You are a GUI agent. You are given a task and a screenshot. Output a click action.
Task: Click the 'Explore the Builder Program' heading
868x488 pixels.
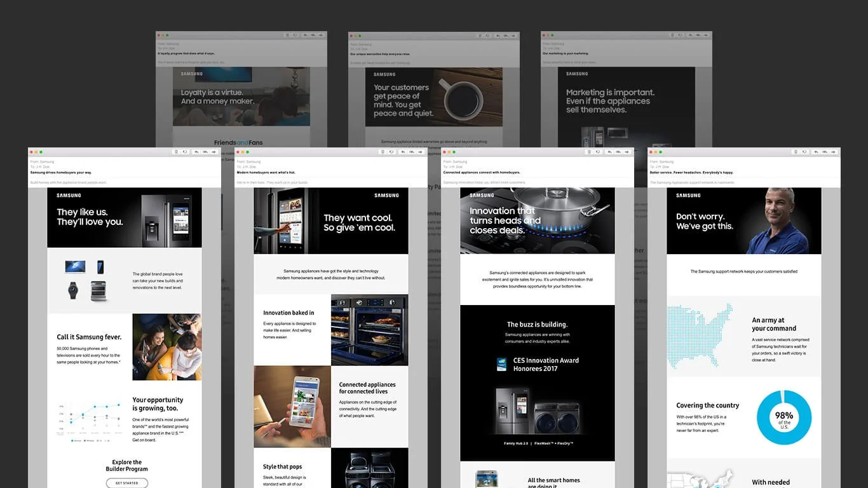coord(126,466)
